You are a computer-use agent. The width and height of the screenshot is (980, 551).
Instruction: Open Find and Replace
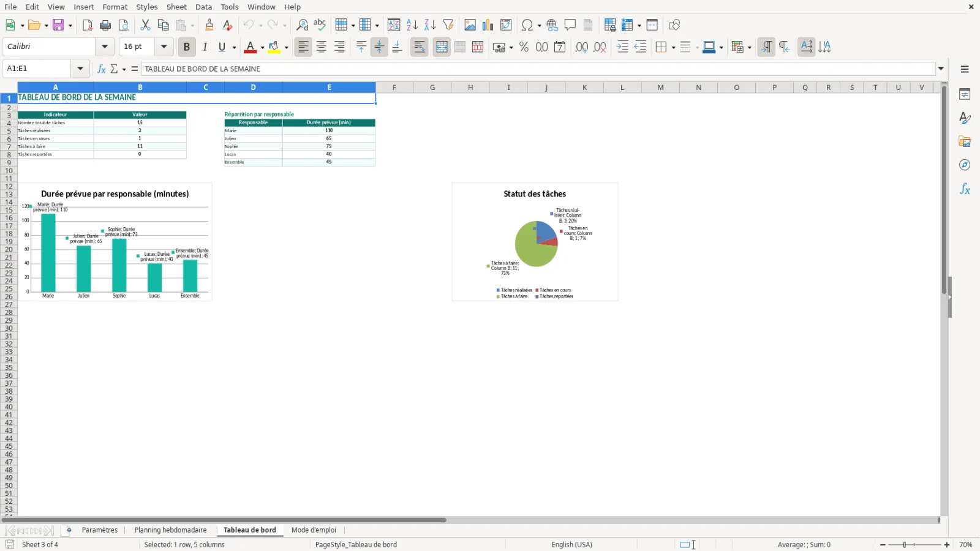[x=302, y=25]
